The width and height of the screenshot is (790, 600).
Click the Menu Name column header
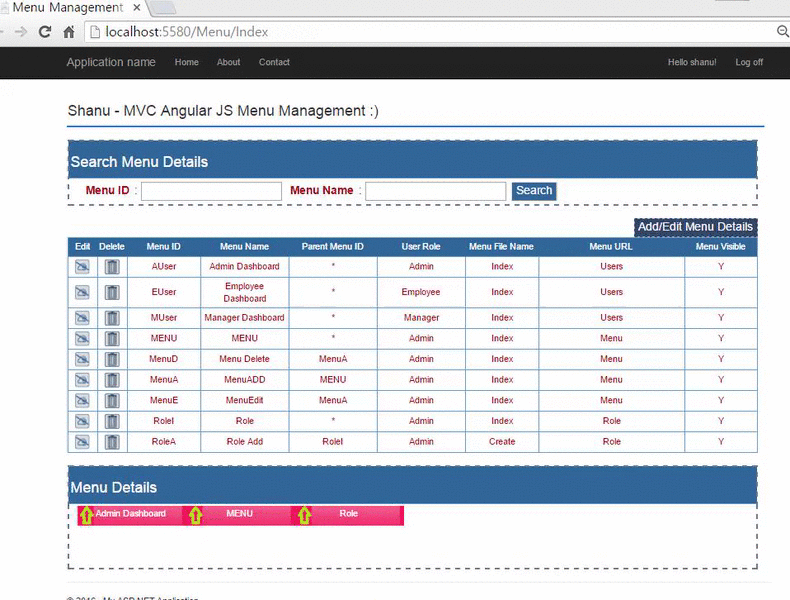[244, 247]
